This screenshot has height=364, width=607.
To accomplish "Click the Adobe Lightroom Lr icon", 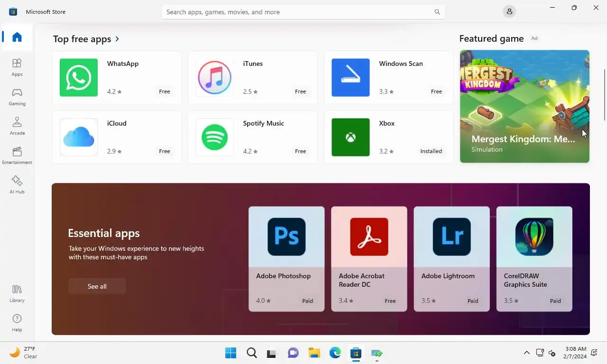I will point(451,237).
